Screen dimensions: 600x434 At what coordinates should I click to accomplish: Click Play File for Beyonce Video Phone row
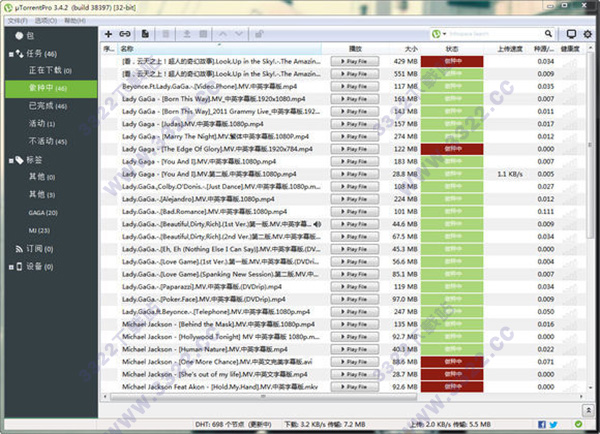coord(355,86)
